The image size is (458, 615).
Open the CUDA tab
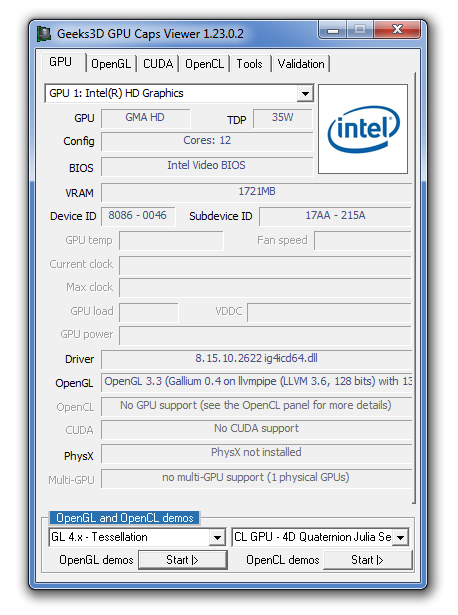[x=158, y=64]
